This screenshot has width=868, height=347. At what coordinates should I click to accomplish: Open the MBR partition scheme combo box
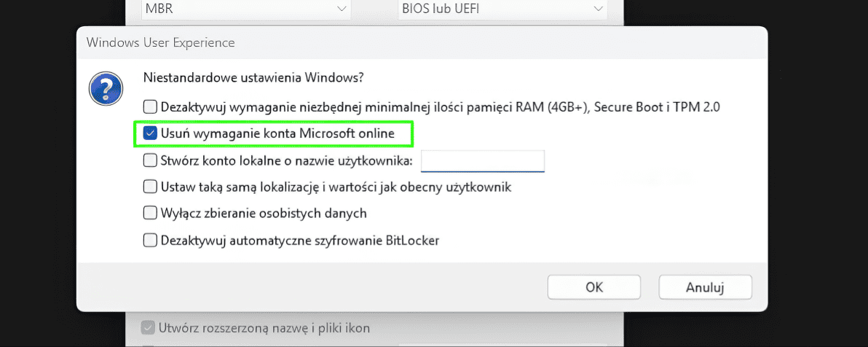point(240,9)
